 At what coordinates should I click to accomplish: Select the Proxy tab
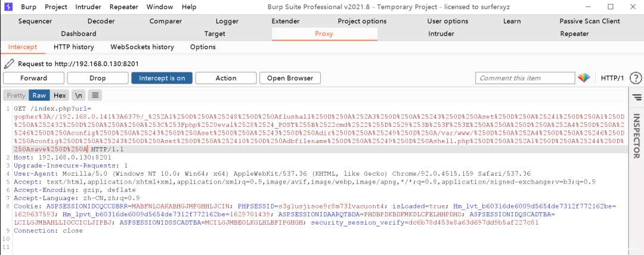coord(324,34)
